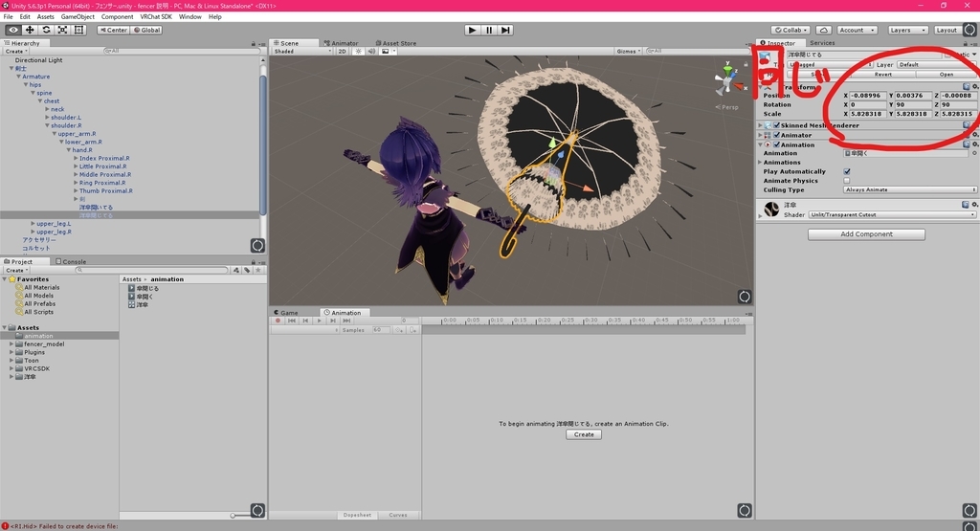This screenshot has height=531, width=980.
Task: Open the Window menu
Action: (190, 17)
